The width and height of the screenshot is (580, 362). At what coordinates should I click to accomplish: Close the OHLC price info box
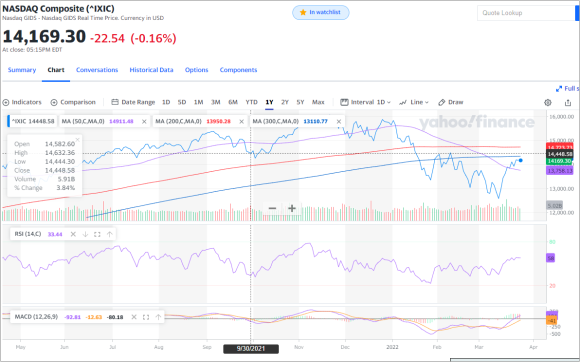[x=77, y=139]
